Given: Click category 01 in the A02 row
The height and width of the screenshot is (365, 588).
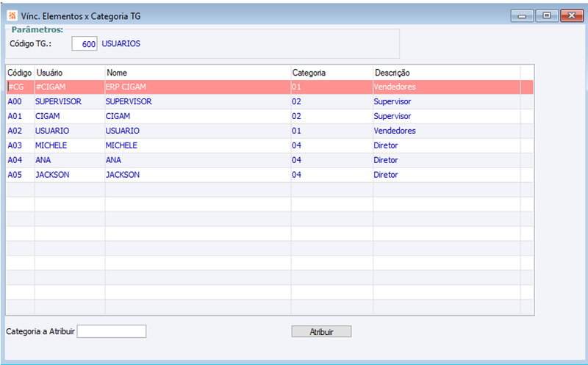Looking at the screenshot, I should (x=332, y=131).
